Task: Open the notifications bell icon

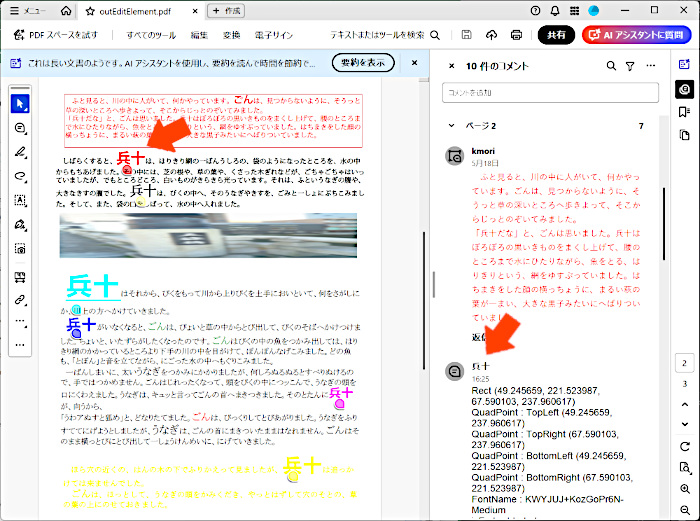Action: click(x=555, y=11)
